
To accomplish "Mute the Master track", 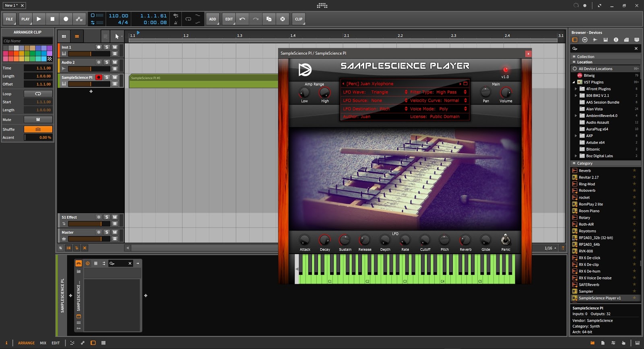I will [x=115, y=232].
